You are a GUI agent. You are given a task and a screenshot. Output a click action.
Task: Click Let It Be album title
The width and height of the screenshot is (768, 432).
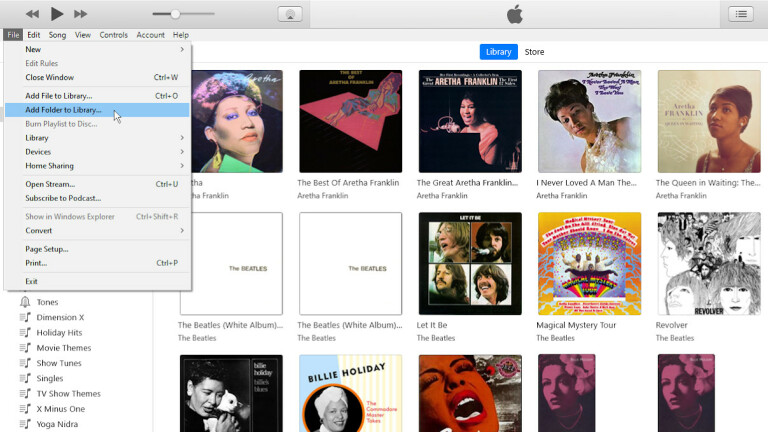(432, 325)
